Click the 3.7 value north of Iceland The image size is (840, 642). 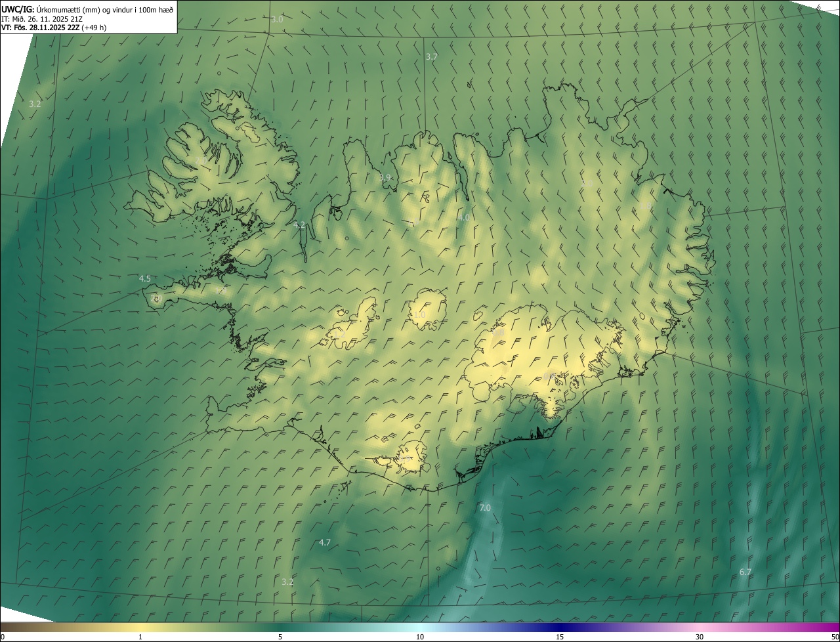tap(432, 57)
